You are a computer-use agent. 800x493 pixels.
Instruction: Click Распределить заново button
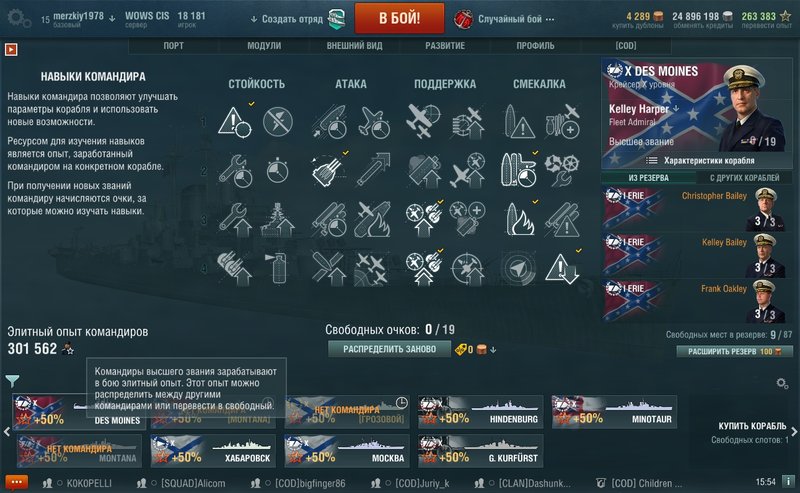pyautogui.click(x=389, y=349)
